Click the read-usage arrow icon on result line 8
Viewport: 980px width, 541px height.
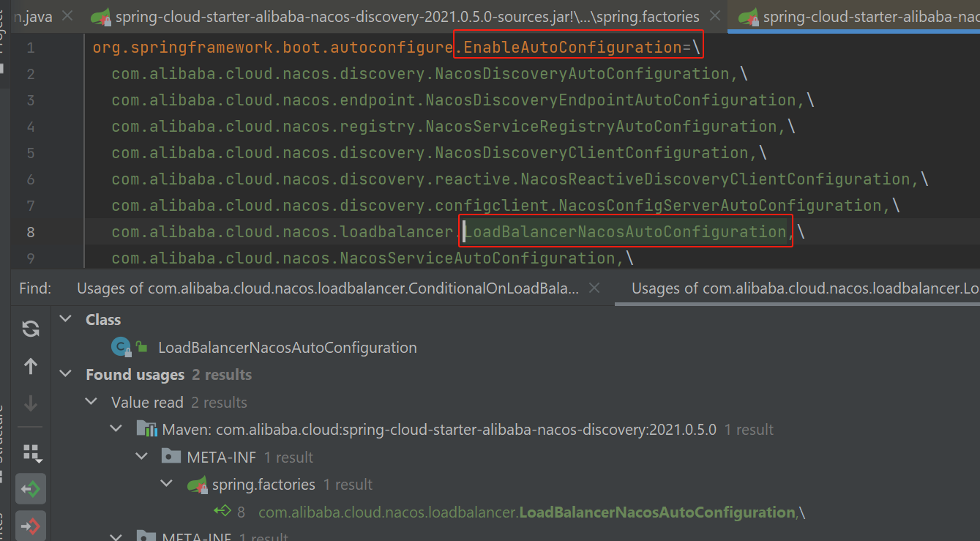(x=222, y=511)
